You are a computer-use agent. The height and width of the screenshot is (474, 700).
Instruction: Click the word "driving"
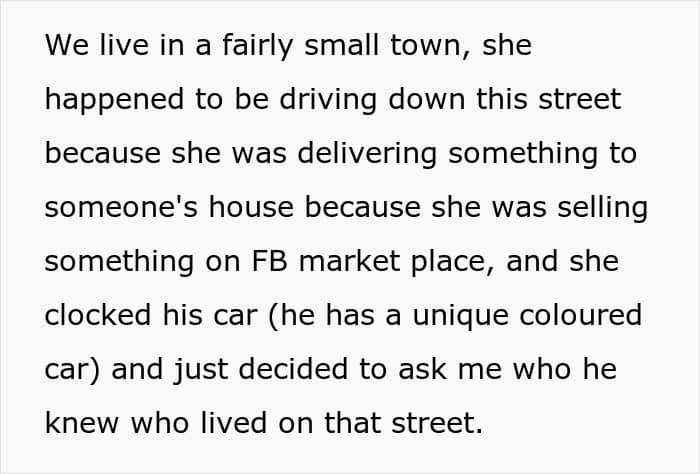point(328,100)
